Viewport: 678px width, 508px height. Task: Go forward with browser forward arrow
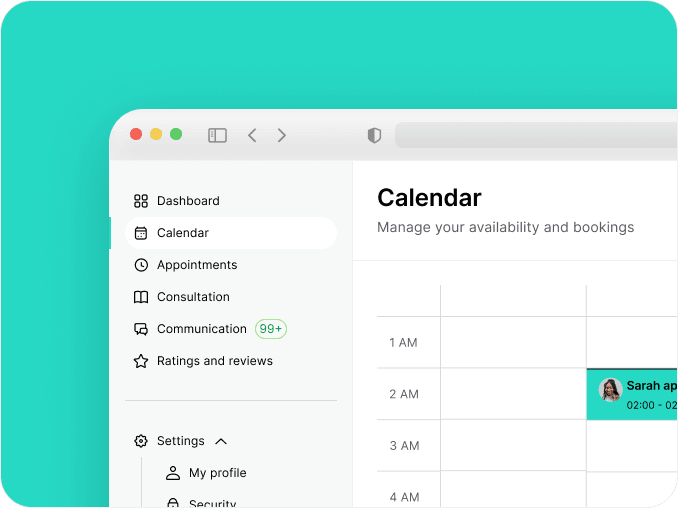pos(281,135)
